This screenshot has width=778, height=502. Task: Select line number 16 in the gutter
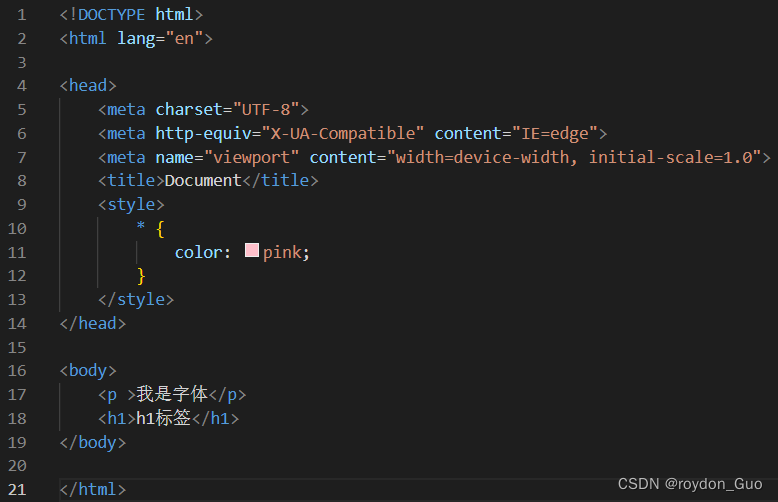coord(17,371)
